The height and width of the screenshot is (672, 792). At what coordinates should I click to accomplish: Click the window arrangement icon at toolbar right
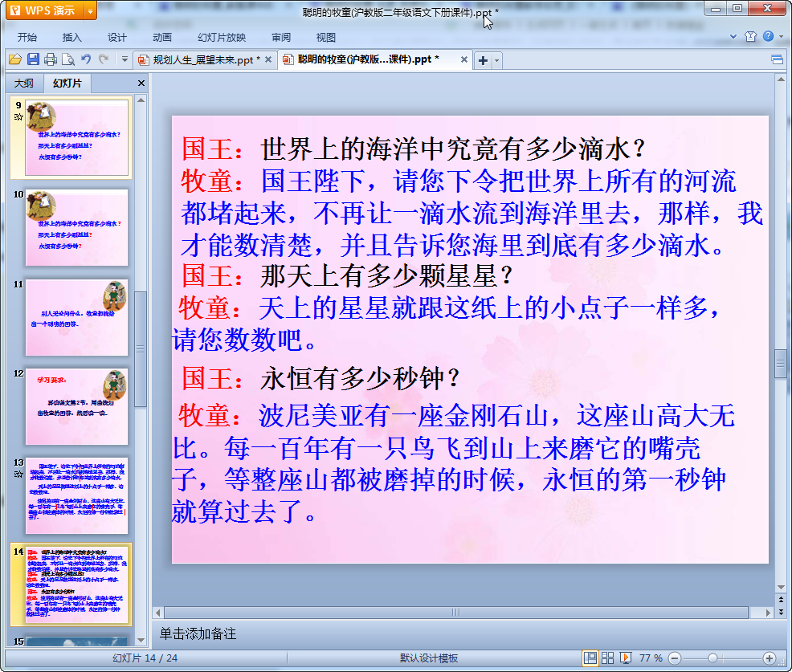[777, 60]
